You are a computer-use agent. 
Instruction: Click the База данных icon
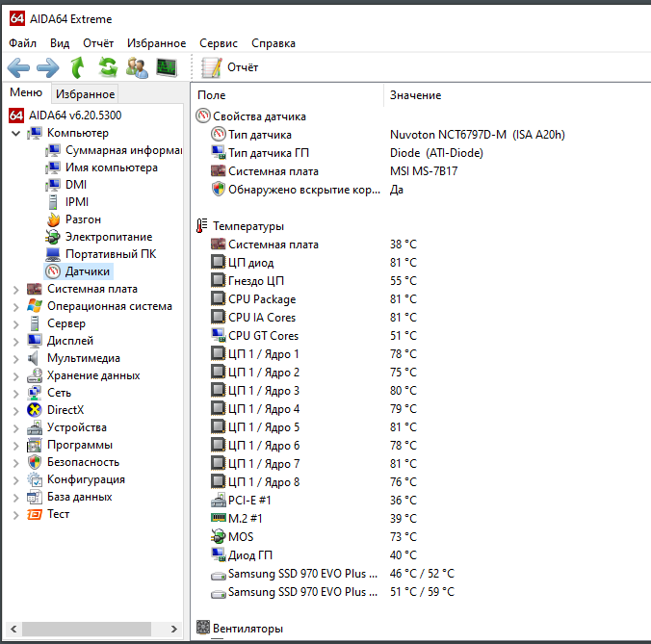35,497
